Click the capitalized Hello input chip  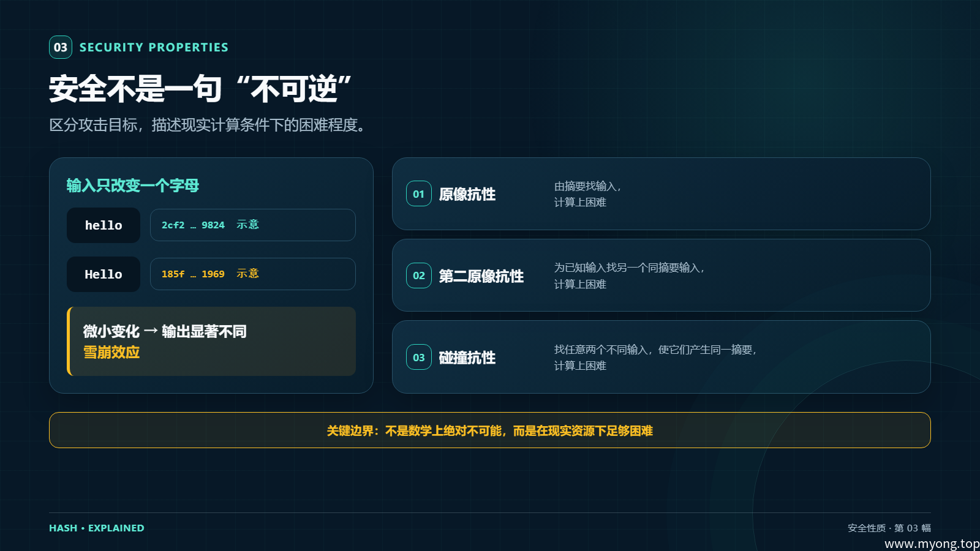coord(104,274)
